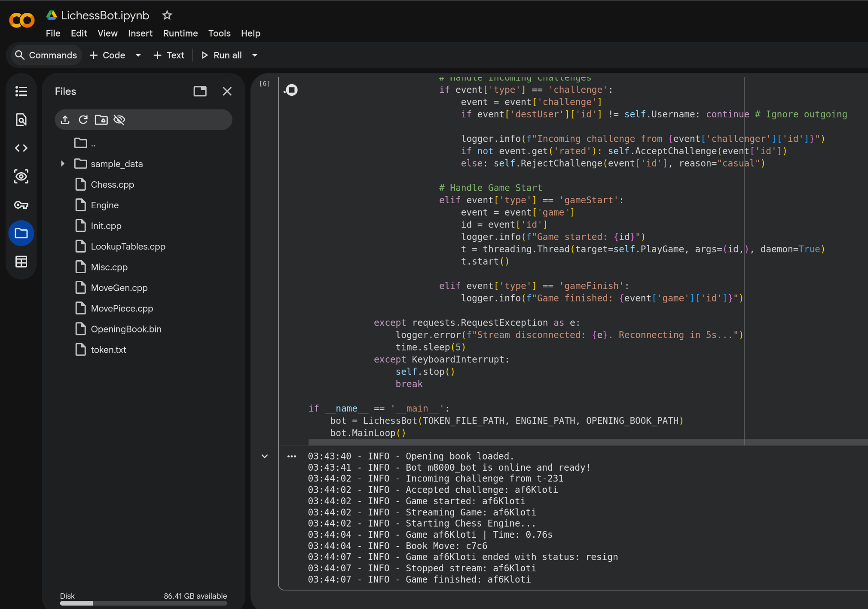Stop the running cell execution
868x609 pixels.
coord(291,90)
